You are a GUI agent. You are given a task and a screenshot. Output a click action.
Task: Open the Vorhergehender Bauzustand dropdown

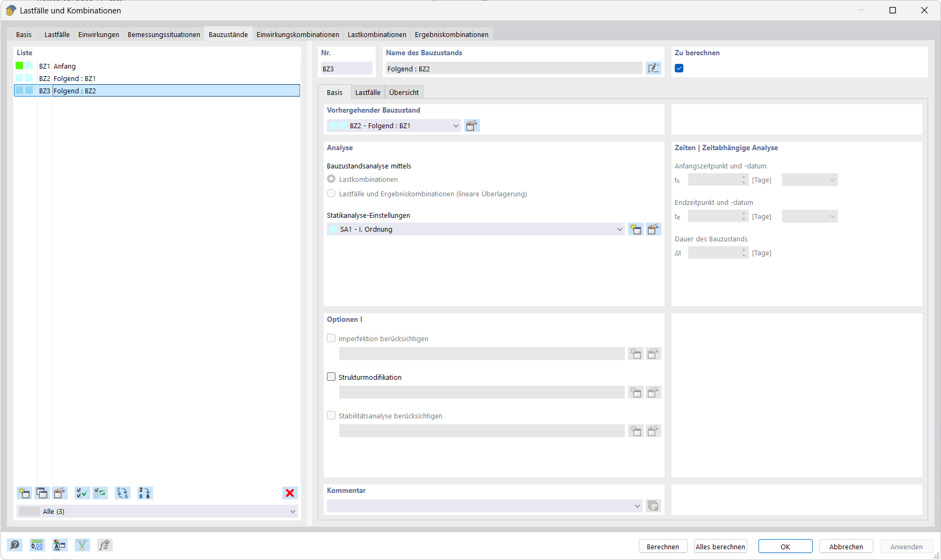coord(456,126)
